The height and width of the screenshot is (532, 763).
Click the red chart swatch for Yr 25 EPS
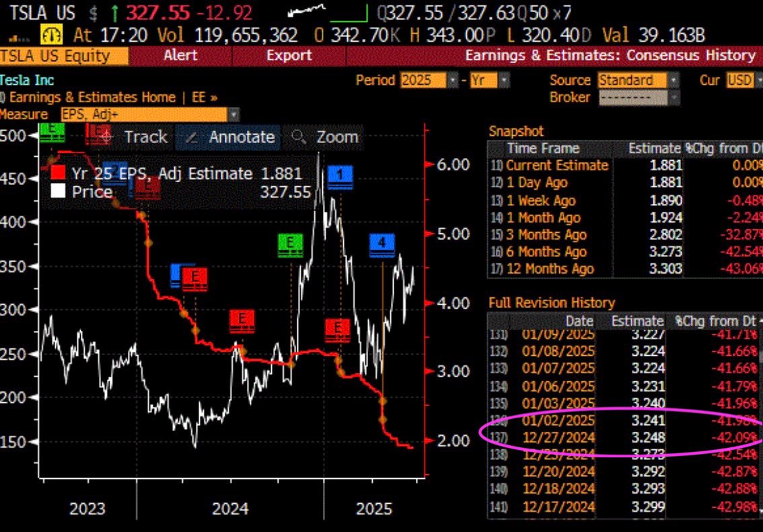(x=58, y=173)
